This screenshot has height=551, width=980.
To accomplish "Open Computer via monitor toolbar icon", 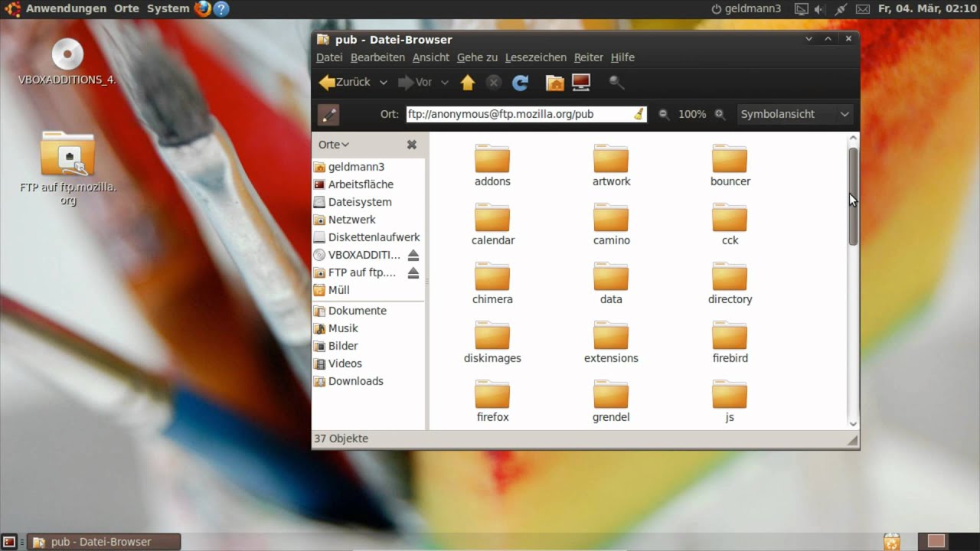I will click(581, 83).
